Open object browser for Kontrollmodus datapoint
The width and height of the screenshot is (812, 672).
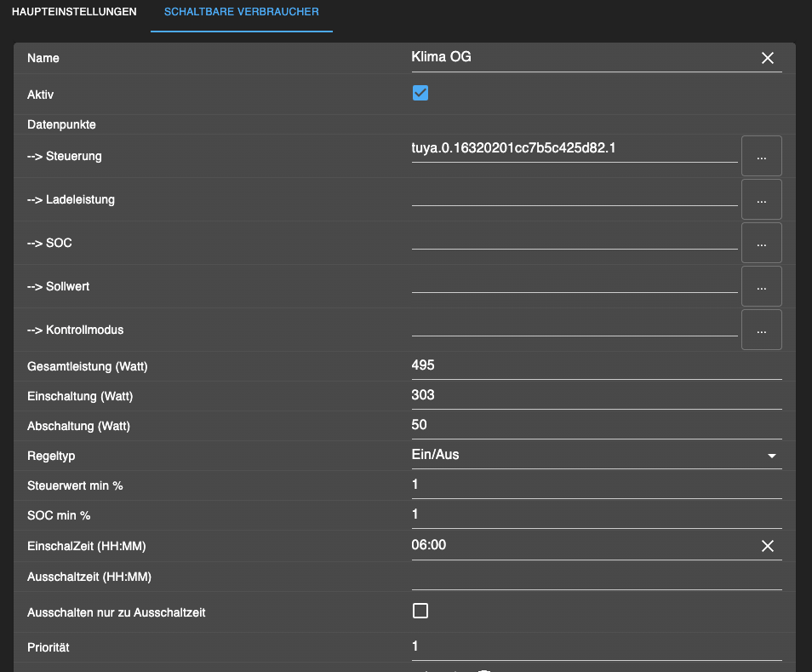[761, 330]
